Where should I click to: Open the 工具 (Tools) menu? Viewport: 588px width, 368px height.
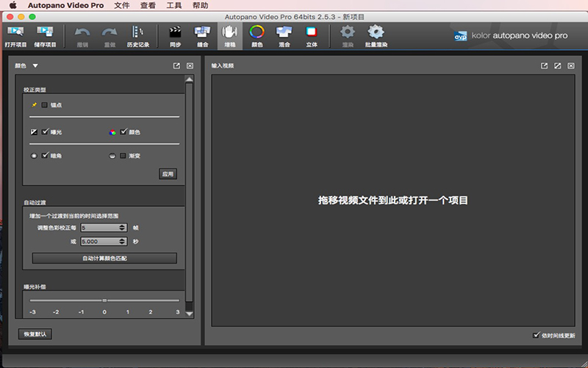click(174, 5)
